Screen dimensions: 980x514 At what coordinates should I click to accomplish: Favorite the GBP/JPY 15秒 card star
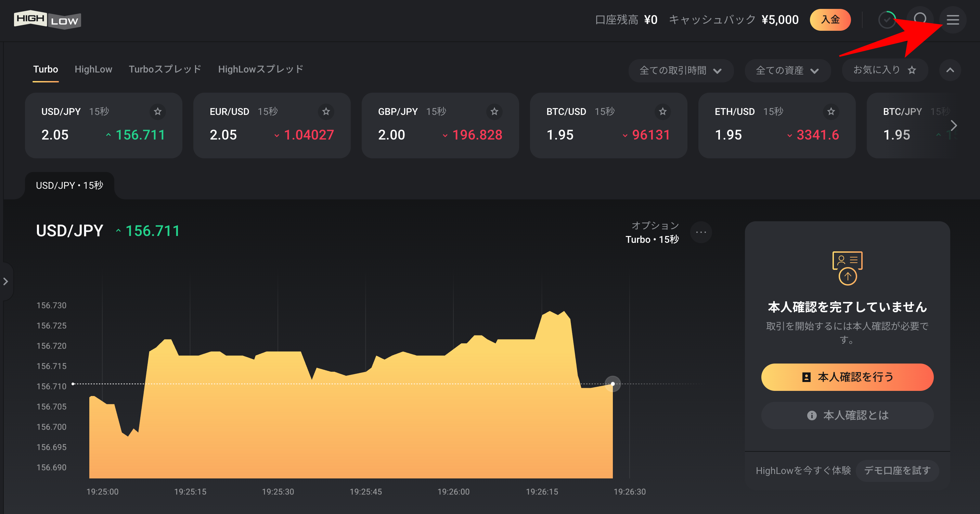point(494,111)
